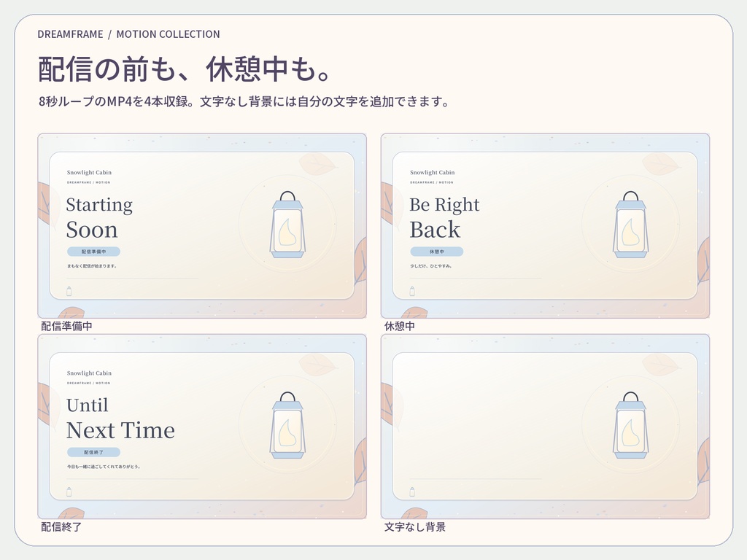747x560 pixels.
Task: Click the 'Be Right Back' title text
Action: tap(444, 217)
